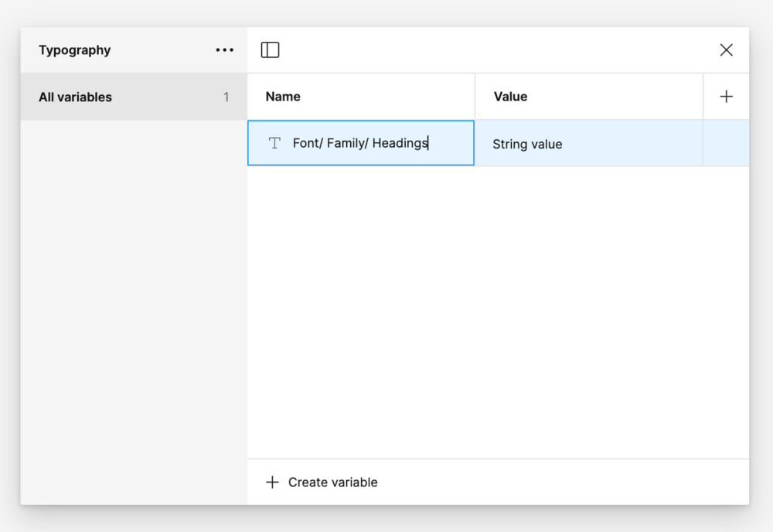The height and width of the screenshot is (532, 773).
Task: Edit the Font/ Family/ Headings name field
Action: tap(361, 143)
